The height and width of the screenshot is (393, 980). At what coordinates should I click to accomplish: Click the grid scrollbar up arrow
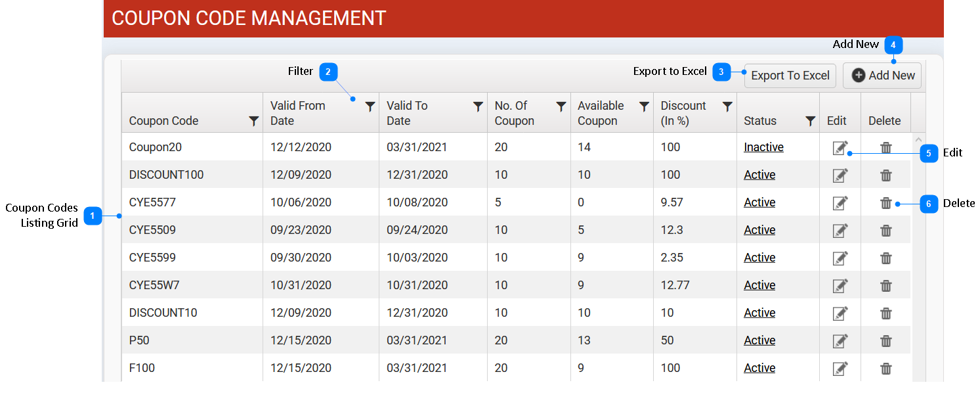coord(918,139)
